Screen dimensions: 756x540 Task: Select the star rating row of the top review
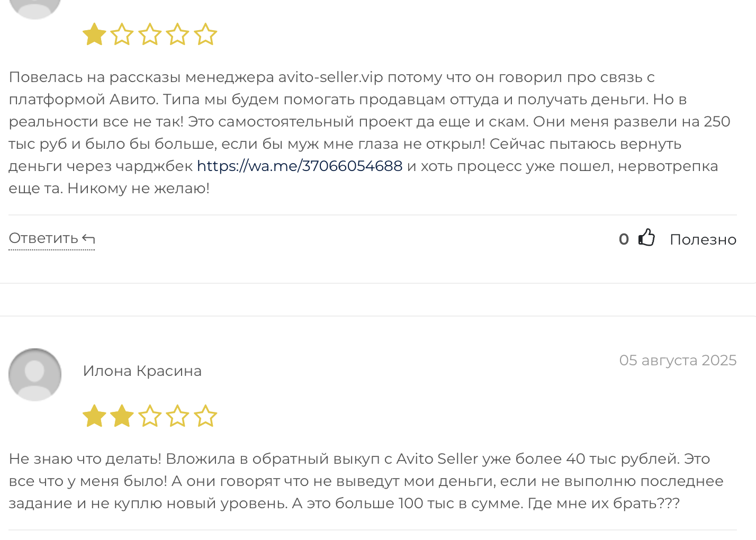[150, 34]
